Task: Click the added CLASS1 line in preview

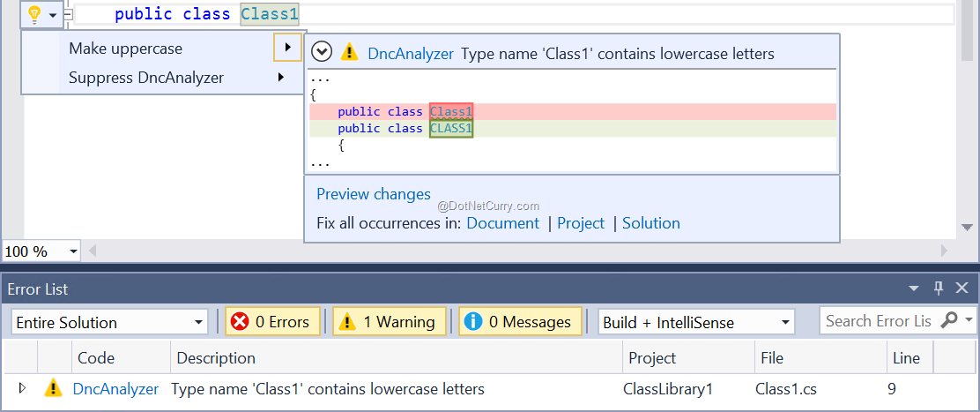Action: pos(573,129)
